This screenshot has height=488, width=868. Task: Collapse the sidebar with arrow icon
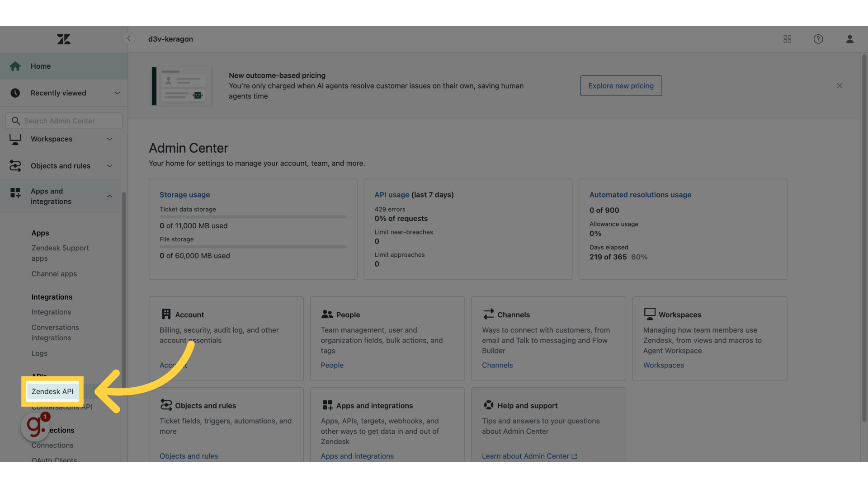coord(129,38)
